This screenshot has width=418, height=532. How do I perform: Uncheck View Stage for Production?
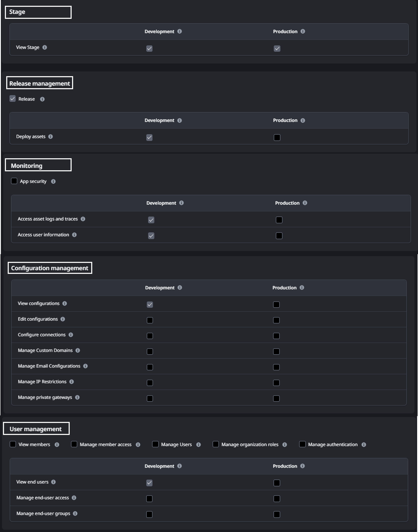coord(277,48)
